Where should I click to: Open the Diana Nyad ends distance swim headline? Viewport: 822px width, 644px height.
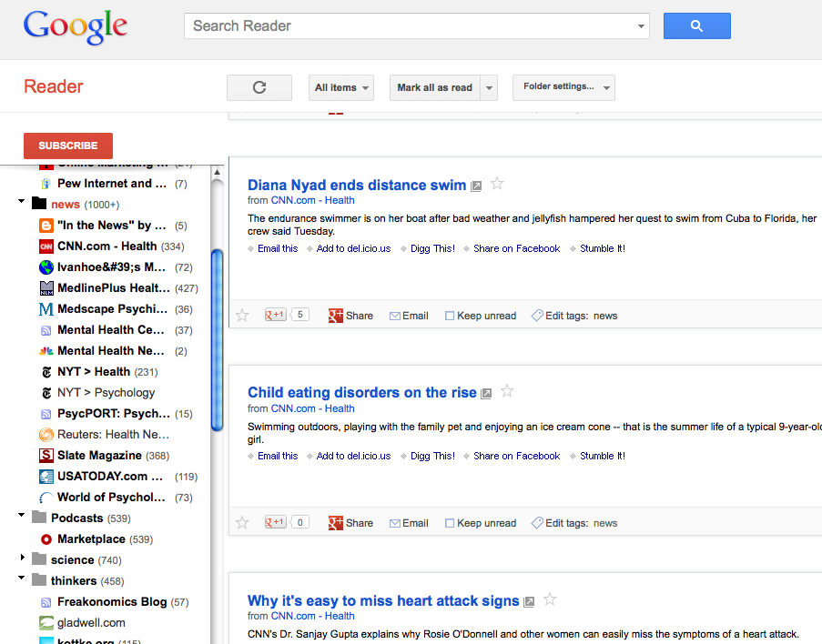point(357,185)
